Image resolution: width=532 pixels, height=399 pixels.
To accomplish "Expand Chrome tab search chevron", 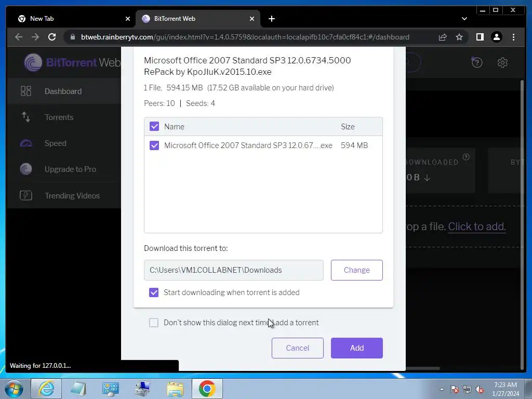I will (x=464, y=19).
